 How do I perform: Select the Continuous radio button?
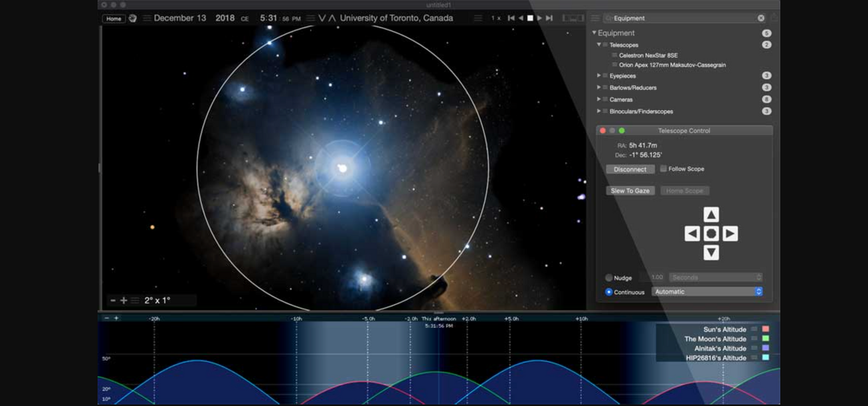[x=609, y=292]
